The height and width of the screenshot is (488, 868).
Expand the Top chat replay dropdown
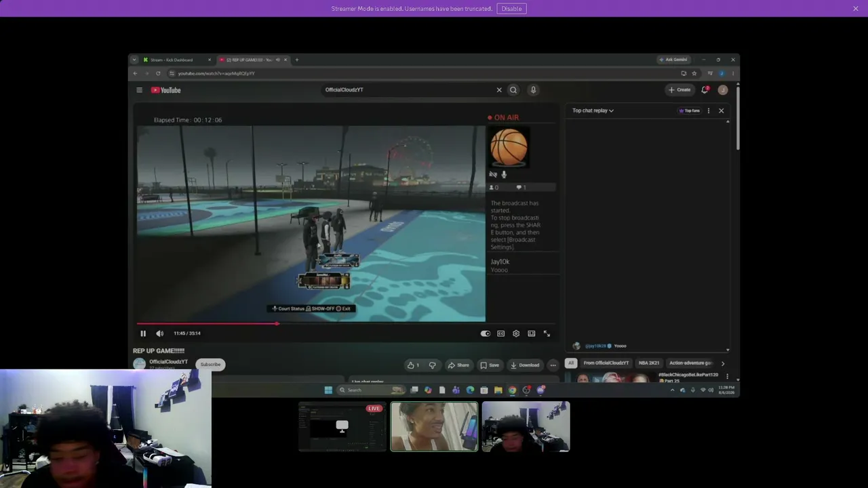click(x=593, y=110)
